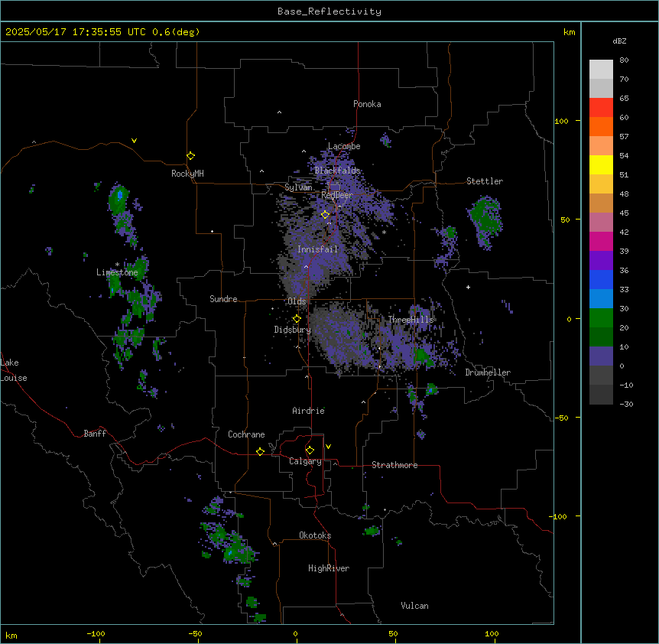Pick the slate purple 10-0 dBZ legend swatch

[x=601, y=356]
